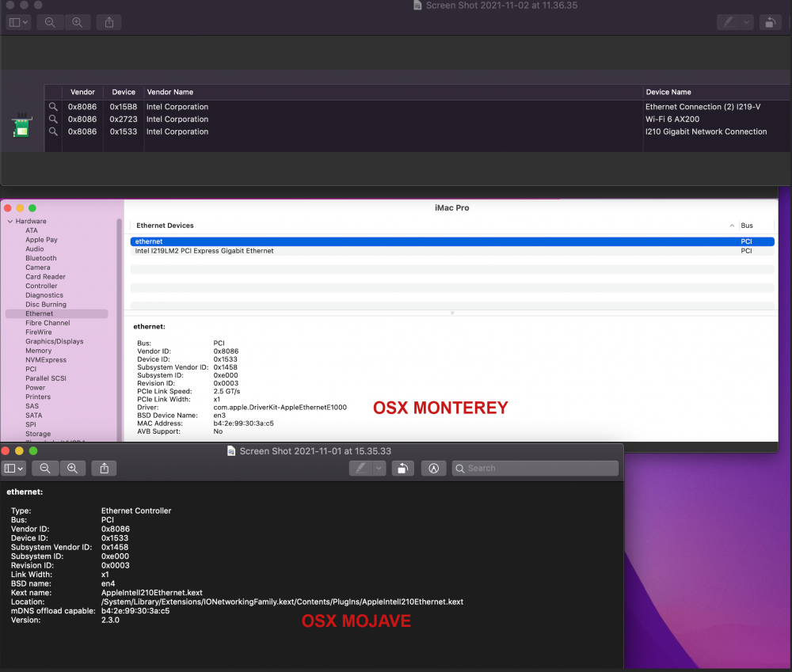Select Bluetooth in the sidebar
The image size is (792, 672).
point(41,258)
